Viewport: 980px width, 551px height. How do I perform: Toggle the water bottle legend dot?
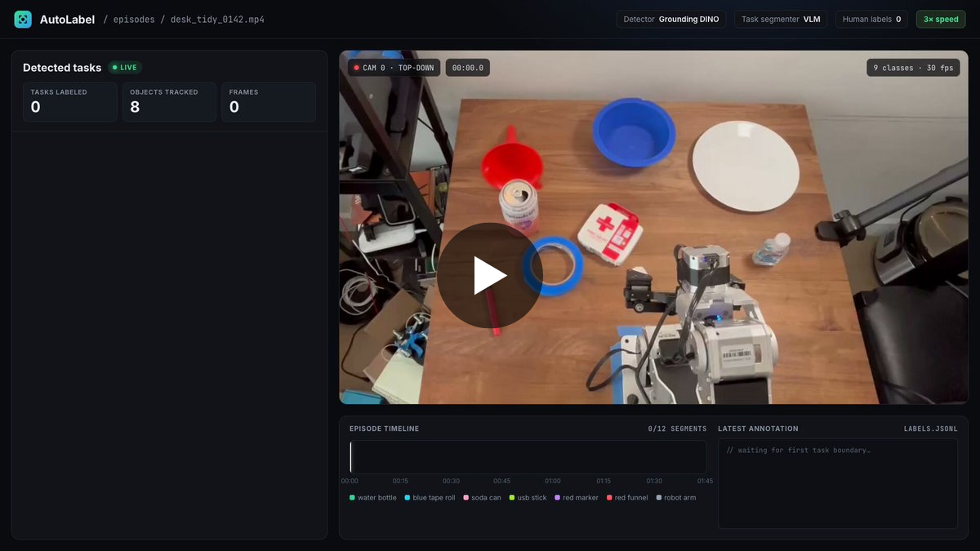click(352, 498)
